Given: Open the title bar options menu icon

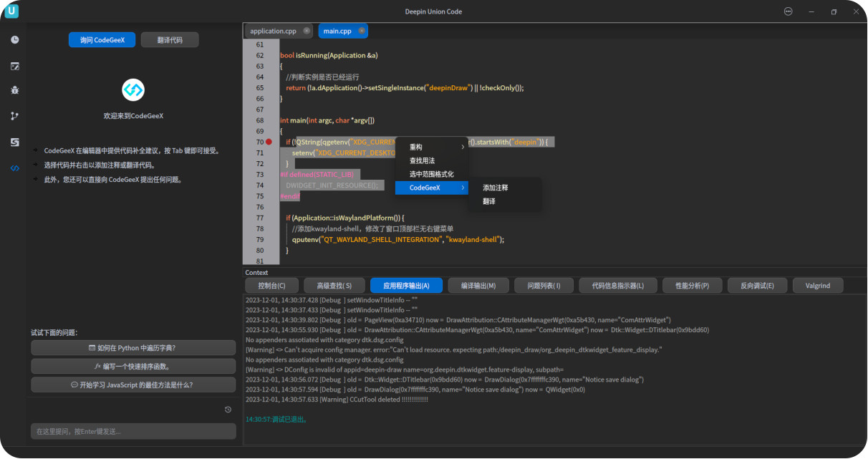Looking at the screenshot, I should pos(789,11).
